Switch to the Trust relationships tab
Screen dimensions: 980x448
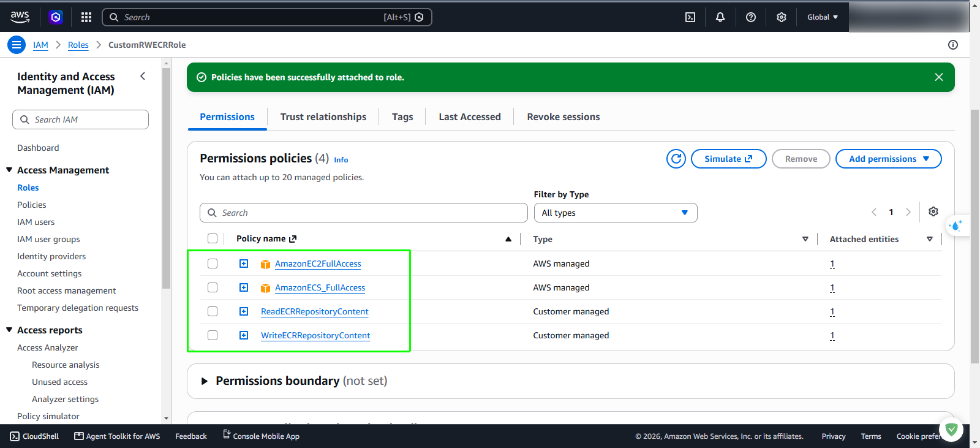coord(323,116)
